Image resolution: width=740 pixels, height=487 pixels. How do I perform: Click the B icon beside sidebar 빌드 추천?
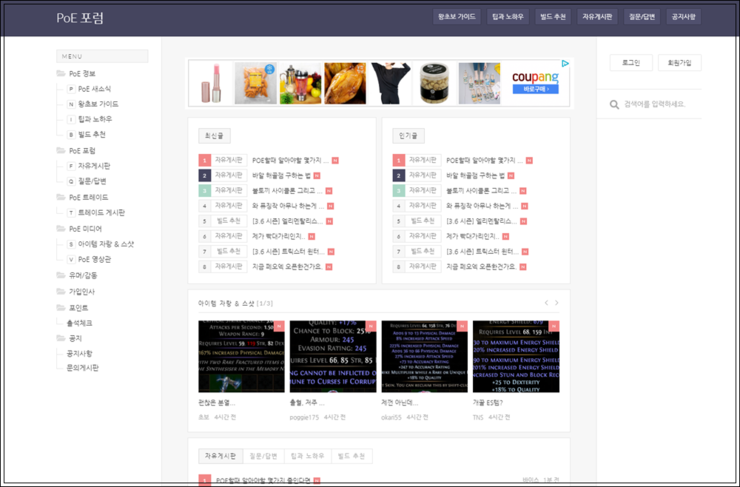pyautogui.click(x=71, y=134)
